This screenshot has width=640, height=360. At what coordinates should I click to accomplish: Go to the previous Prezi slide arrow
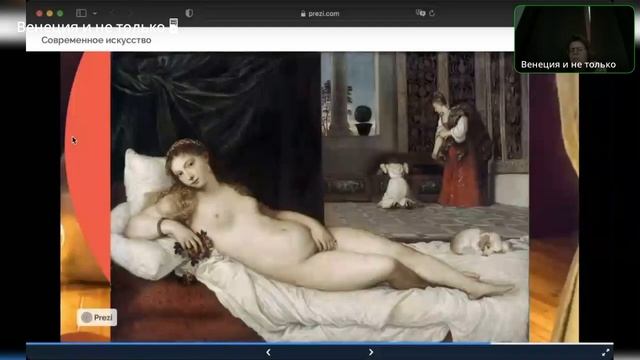click(268, 352)
